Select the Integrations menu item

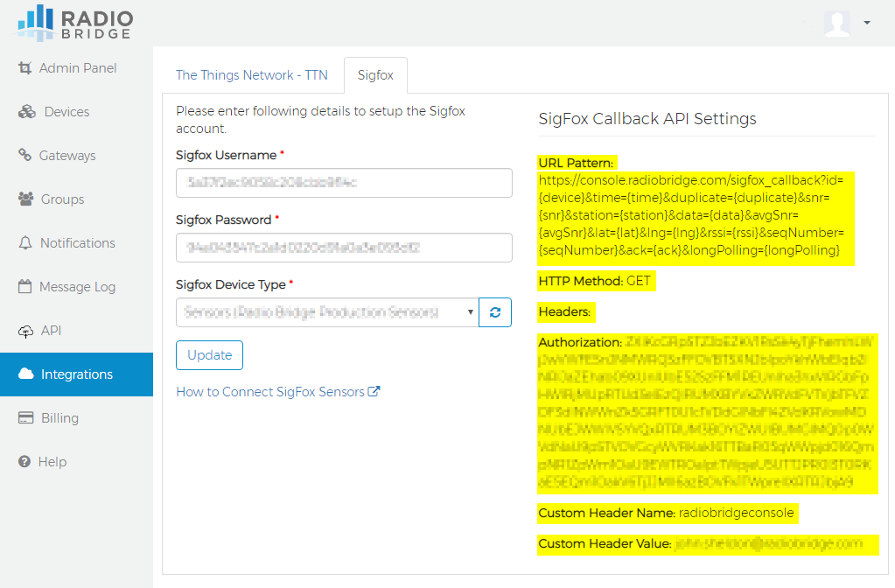pyautogui.click(x=76, y=374)
